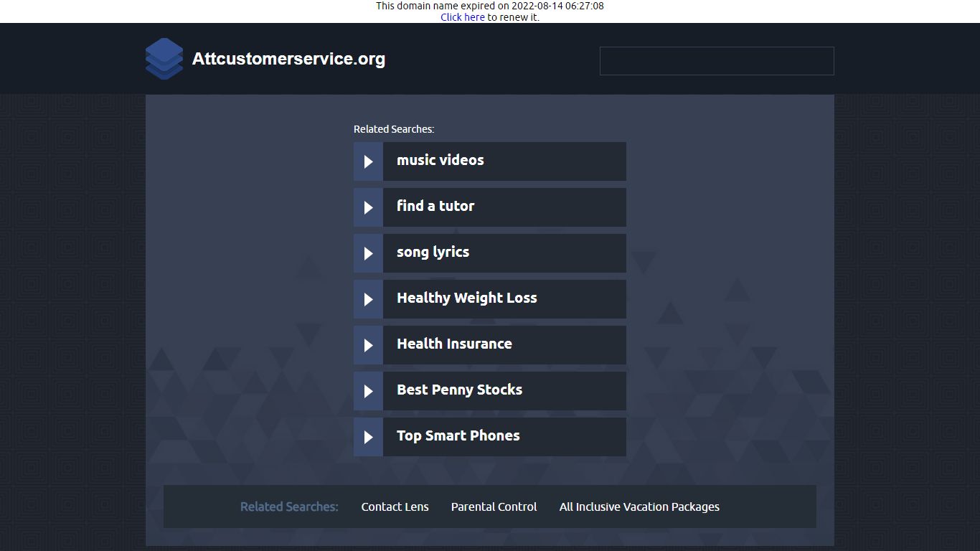This screenshot has height=551, width=980.
Task: Click the domain expired notice text
Action: tap(490, 6)
